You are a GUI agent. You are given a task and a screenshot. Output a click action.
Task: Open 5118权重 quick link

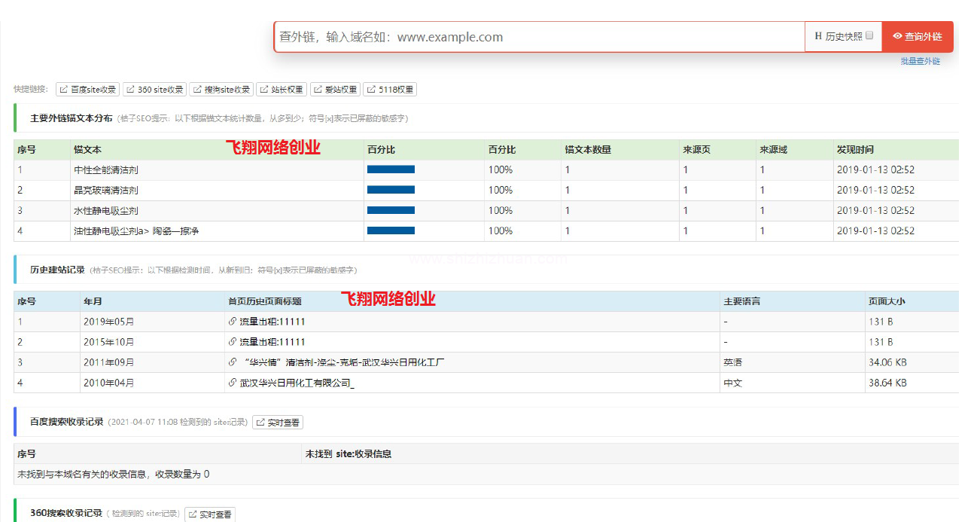(390, 90)
